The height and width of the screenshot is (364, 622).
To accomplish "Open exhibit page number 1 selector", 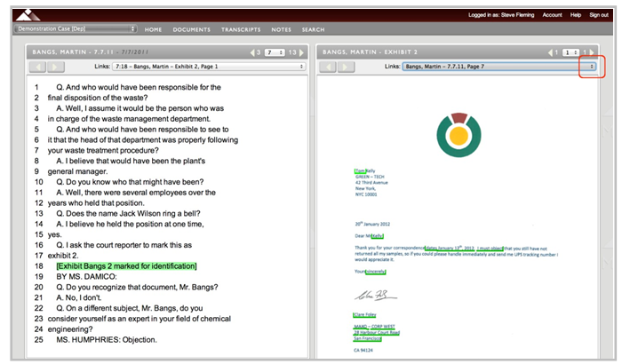I will [570, 52].
